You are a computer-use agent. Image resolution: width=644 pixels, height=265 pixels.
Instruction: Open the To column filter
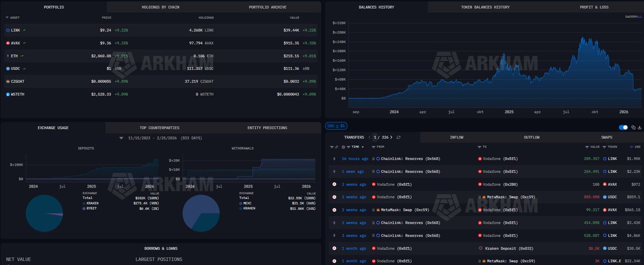(479, 146)
